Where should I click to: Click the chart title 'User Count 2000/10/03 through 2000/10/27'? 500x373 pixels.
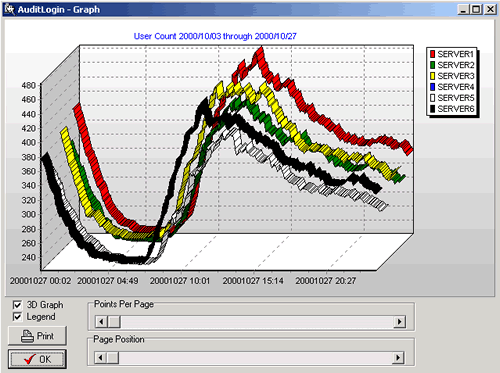215,36
